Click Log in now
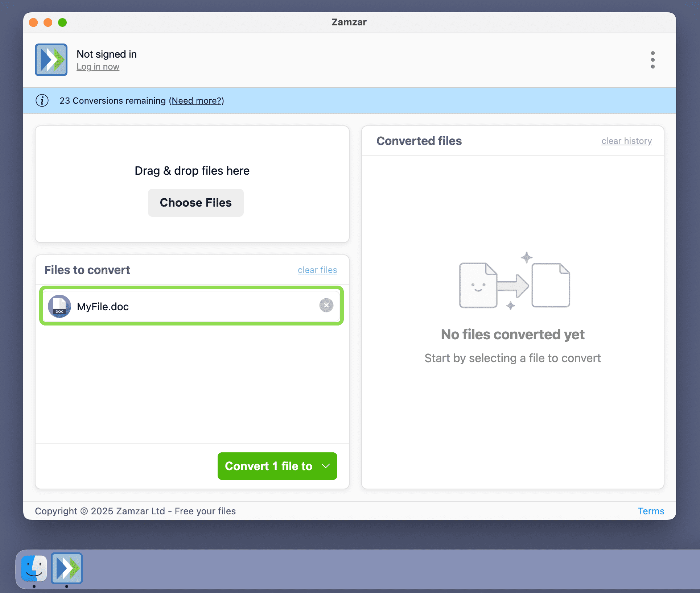The image size is (700, 593). (98, 67)
